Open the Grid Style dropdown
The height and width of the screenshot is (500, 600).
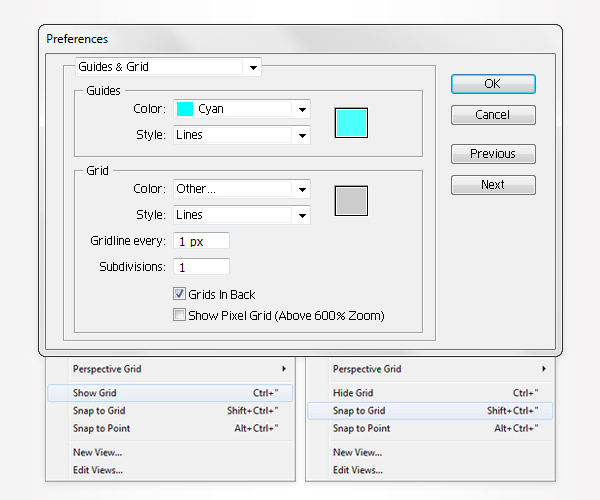[242, 215]
